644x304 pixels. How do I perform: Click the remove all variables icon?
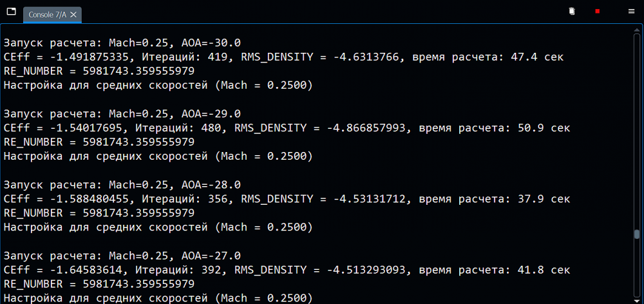tap(571, 12)
